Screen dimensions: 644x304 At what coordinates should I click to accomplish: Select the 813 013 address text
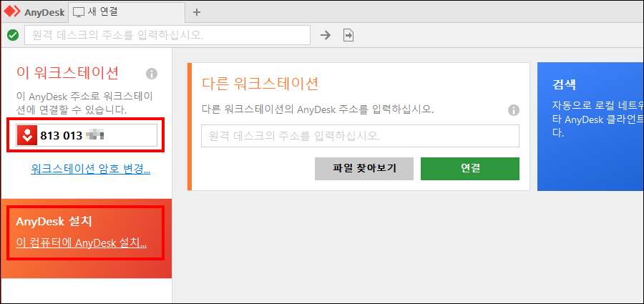tap(62, 136)
